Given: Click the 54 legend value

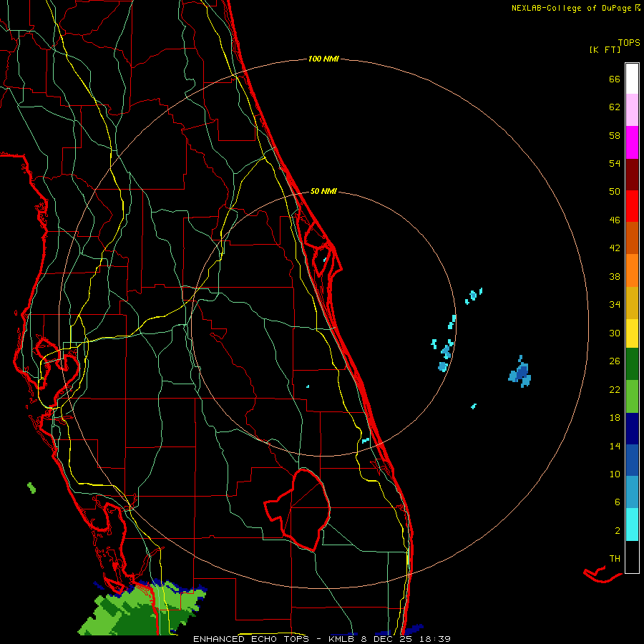Looking at the screenshot, I should coord(615,163).
